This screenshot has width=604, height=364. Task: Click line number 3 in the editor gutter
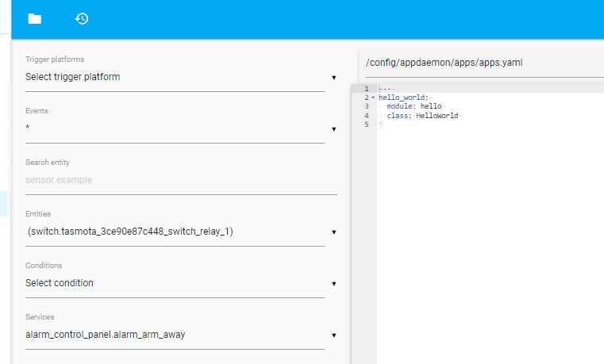pyautogui.click(x=367, y=106)
